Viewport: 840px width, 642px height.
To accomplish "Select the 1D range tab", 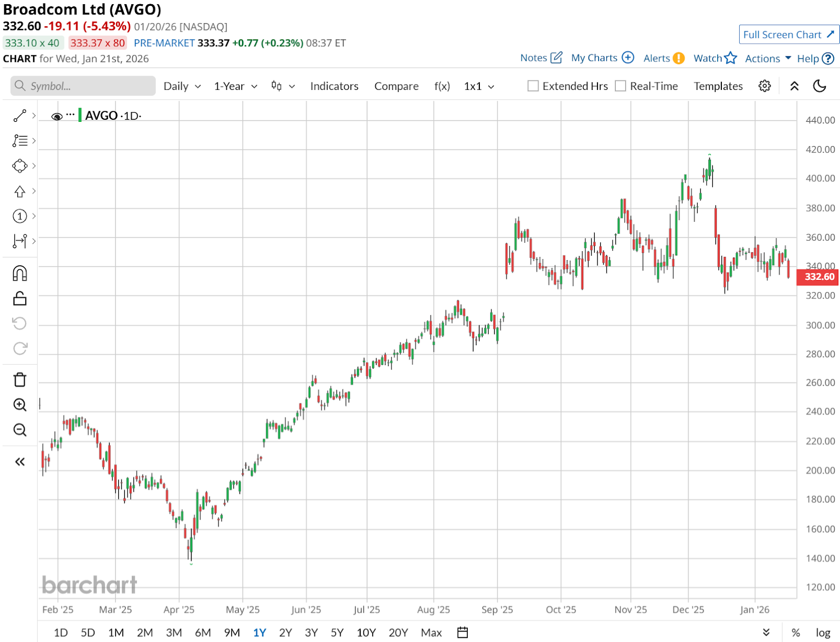I will [61, 633].
